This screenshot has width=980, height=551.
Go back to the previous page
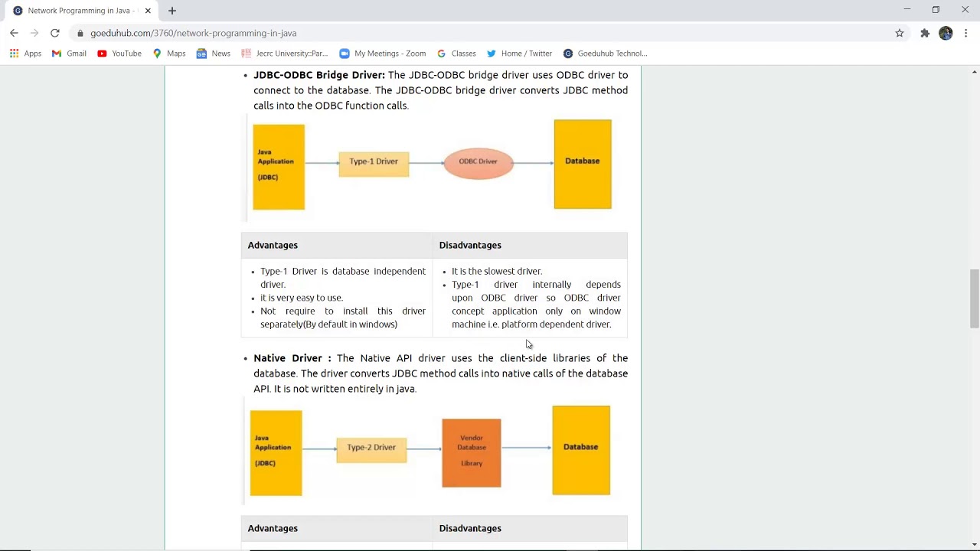(14, 33)
